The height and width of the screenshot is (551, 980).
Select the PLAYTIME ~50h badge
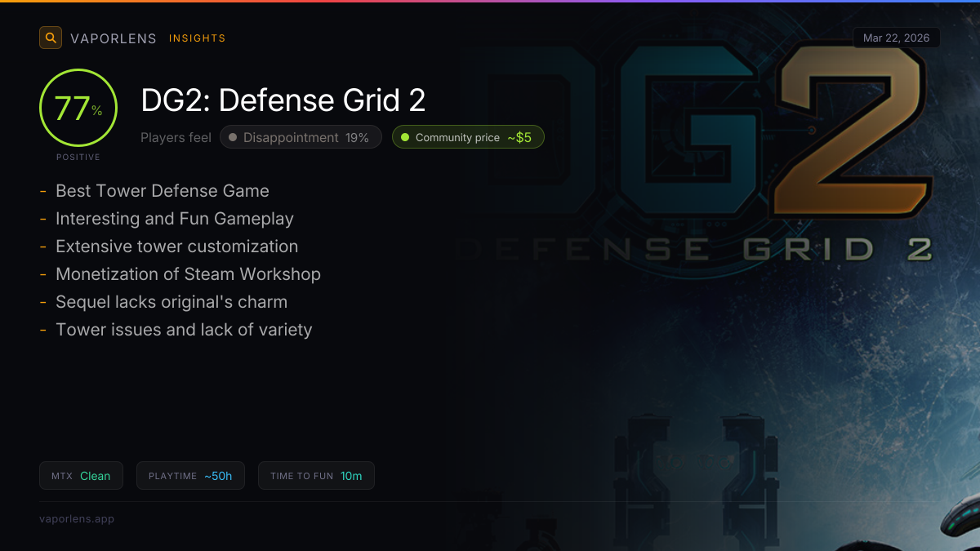point(190,476)
